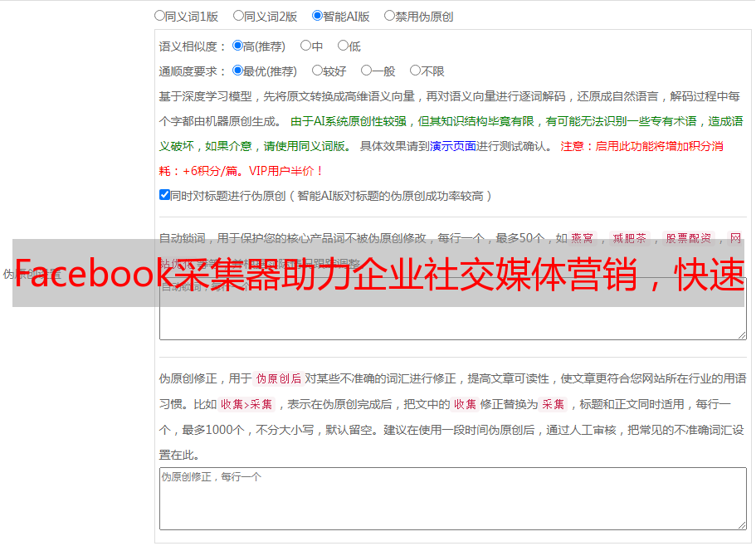The width and height of the screenshot is (756, 546).
Task: Select the 同义词1版 radio option
Action: [x=159, y=16]
